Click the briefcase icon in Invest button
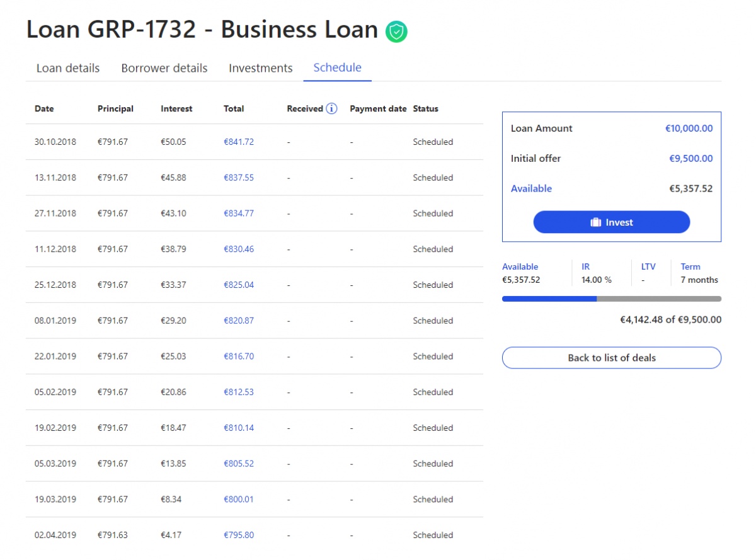This screenshot has width=756, height=560. point(595,222)
